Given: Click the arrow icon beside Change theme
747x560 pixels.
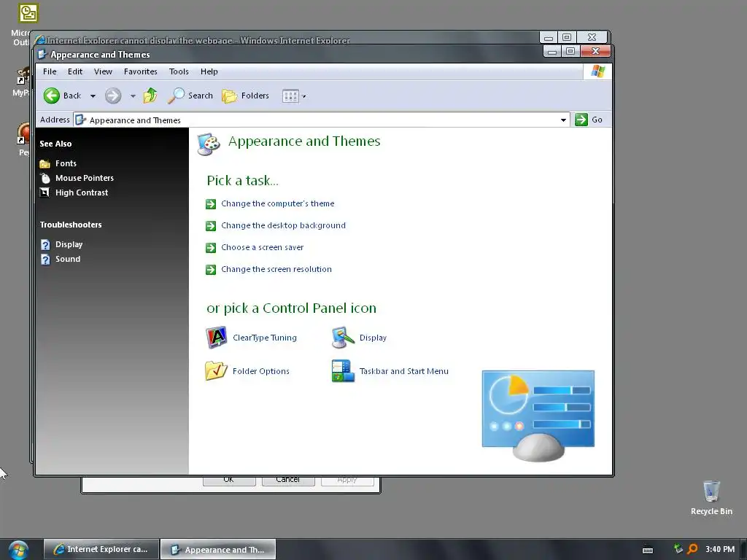Looking at the screenshot, I should pyautogui.click(x=211, y=204).
